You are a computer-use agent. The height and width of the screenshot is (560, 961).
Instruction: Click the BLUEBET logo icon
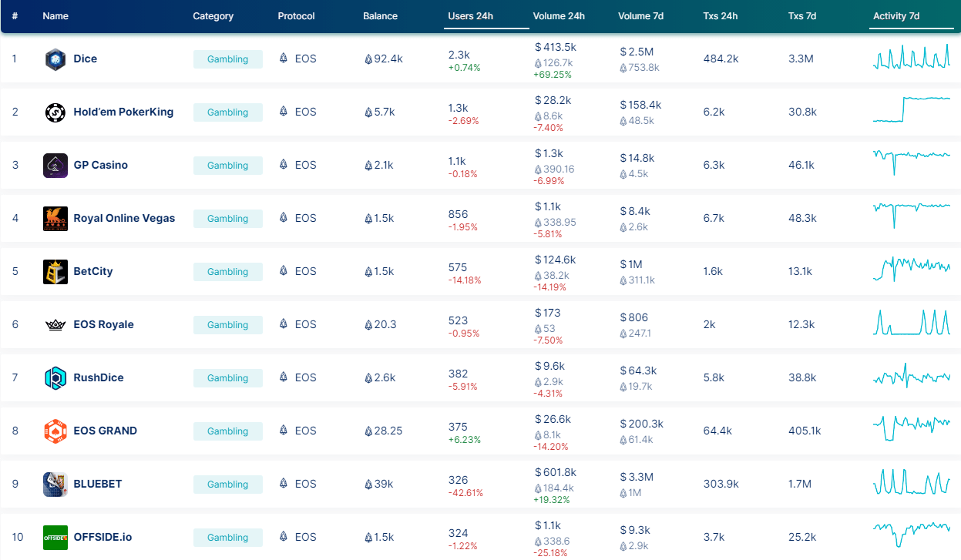[x=55, y=485]
